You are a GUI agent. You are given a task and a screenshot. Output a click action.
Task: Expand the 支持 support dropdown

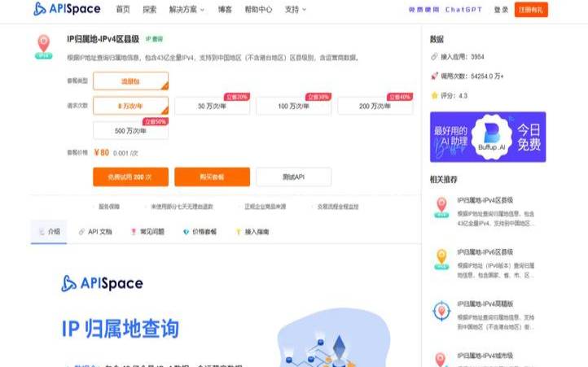tap(296, 10)
